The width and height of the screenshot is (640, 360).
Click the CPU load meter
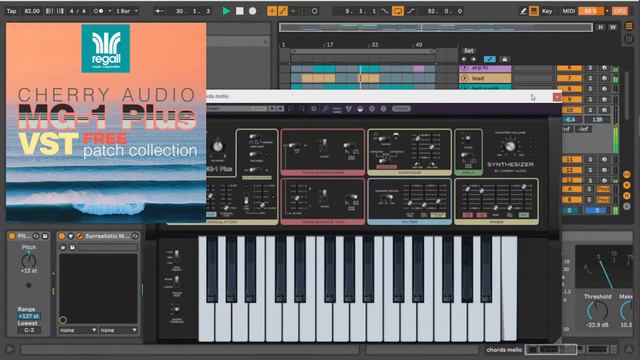(x=591, y=11)
